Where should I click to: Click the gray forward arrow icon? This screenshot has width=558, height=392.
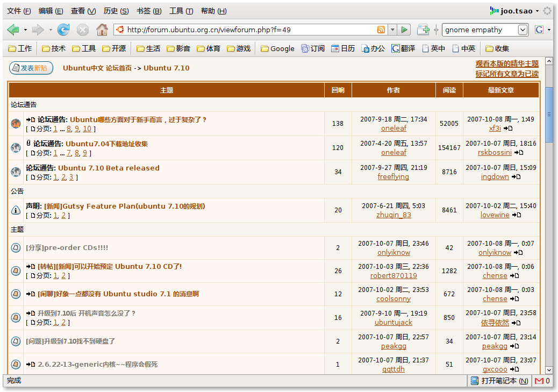[38, 30]
